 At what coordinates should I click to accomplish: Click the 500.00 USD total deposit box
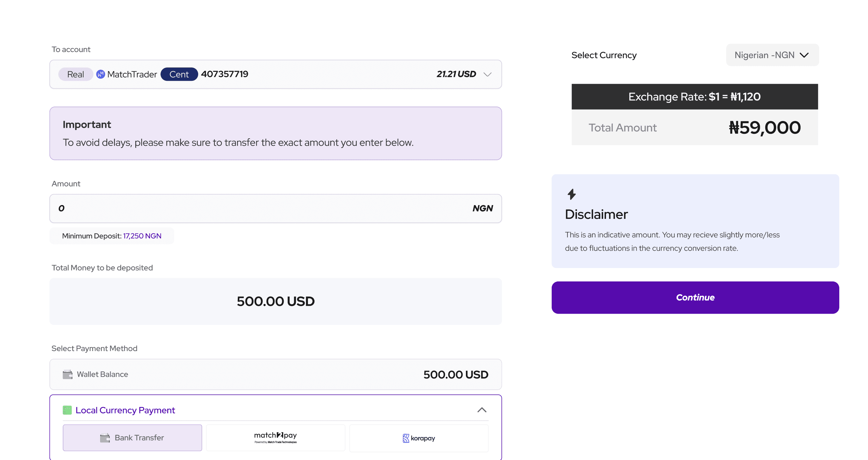276,302
